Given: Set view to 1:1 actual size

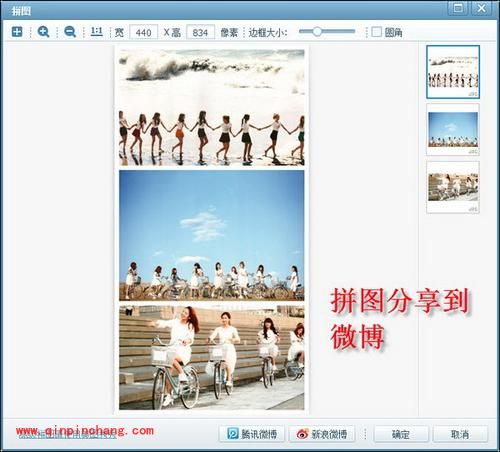Looking at the screenshot, I should pyautogui.click(x=96, y=32).
